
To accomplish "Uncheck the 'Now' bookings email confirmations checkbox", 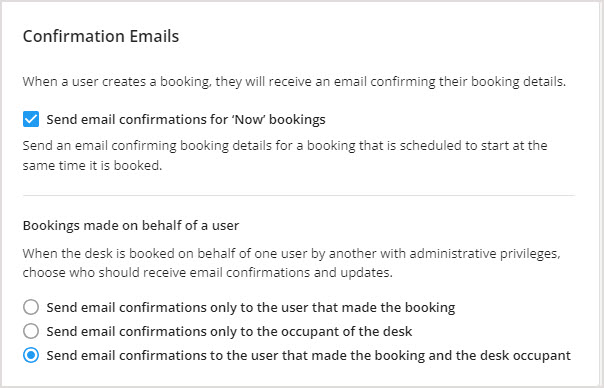I will coord(31,119).
